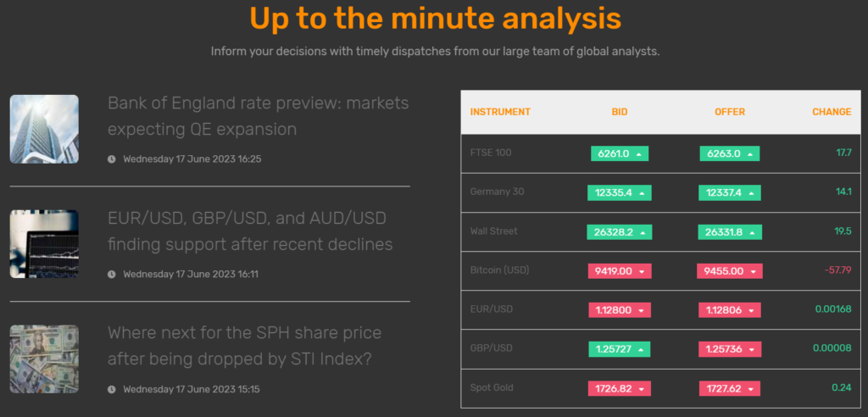Sort table by CHANGE column header
The image size is (868, 417).
pyautogui.click(x=831, y=112)
